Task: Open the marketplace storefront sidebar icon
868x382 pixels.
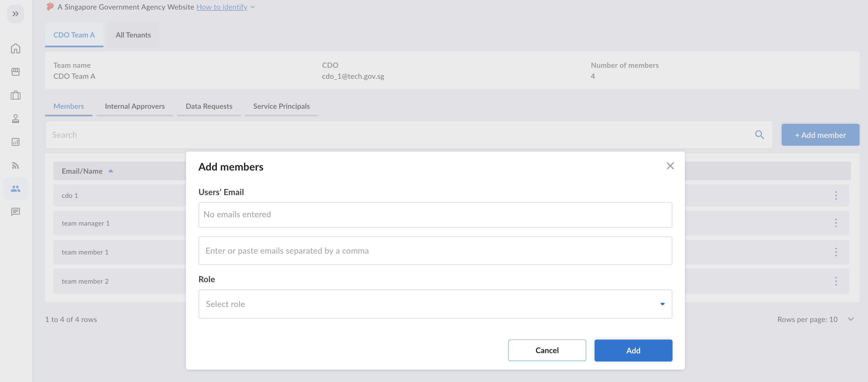Action: (16, 72)
